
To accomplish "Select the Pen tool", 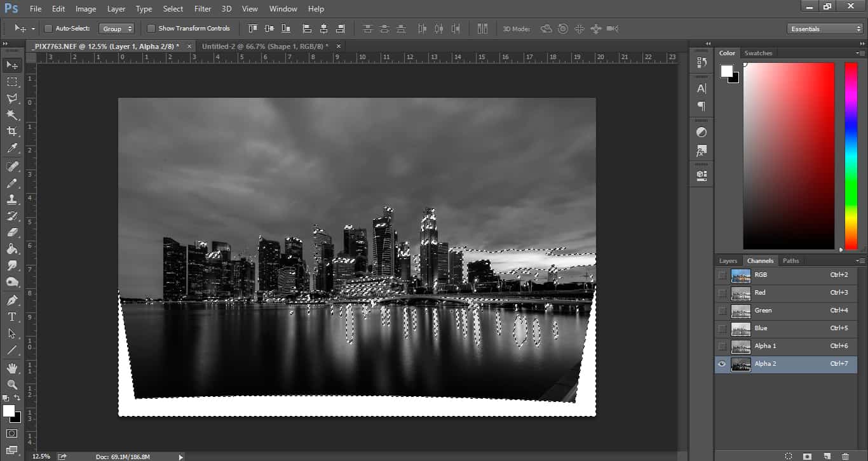I will coord(12,300).
